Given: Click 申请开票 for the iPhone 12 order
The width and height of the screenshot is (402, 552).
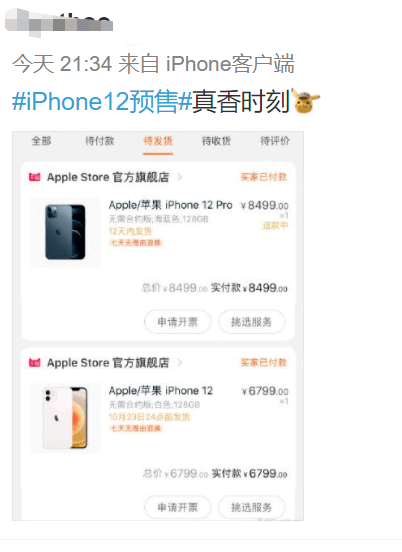Looking at the screenshot, I should coord(177,507).
